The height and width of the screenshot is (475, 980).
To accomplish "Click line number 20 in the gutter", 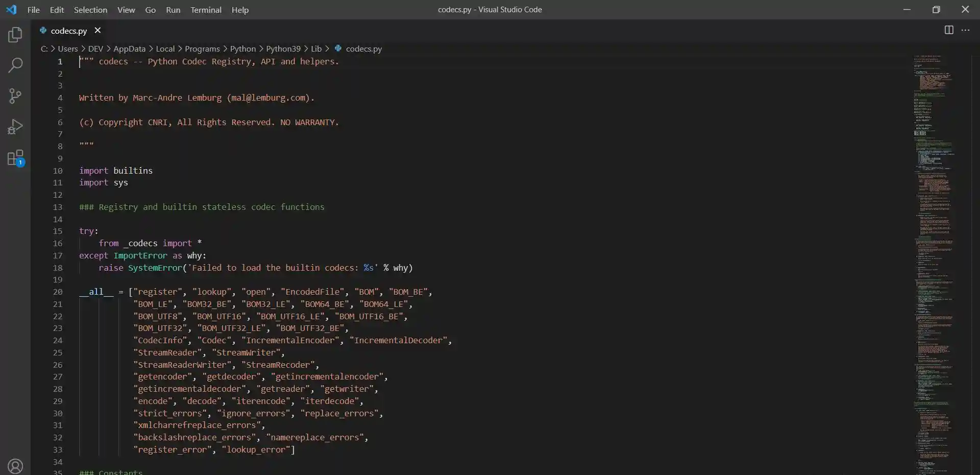I will click(57, 292).
